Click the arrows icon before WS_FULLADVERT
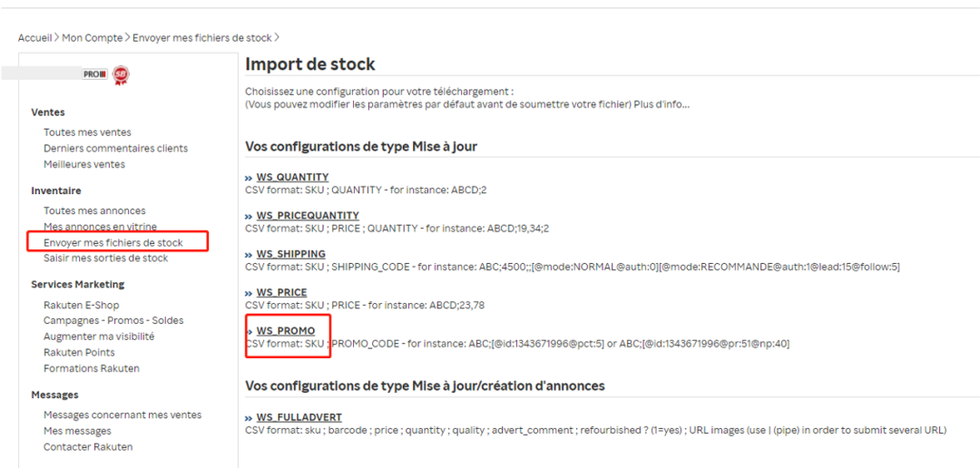Screen dimensions: 980x468 pyautogui.click(x=249, y=418)
